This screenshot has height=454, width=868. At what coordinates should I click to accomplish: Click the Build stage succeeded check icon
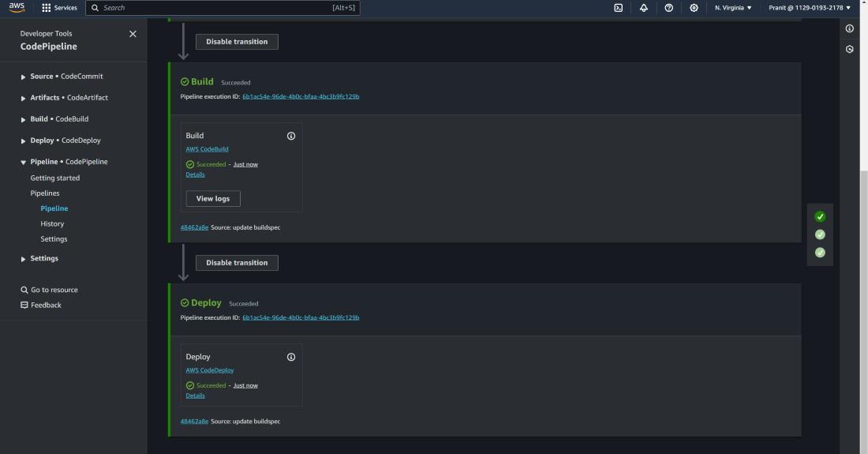(185, 81)
